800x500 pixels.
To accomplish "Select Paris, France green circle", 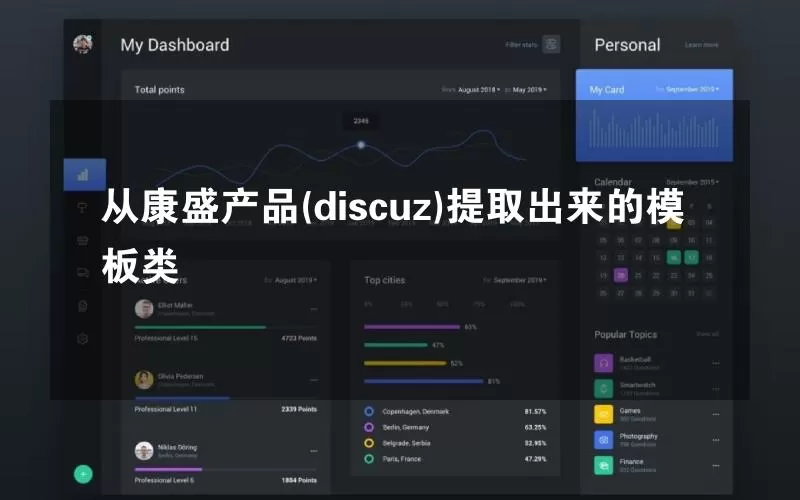I will 369,459.
